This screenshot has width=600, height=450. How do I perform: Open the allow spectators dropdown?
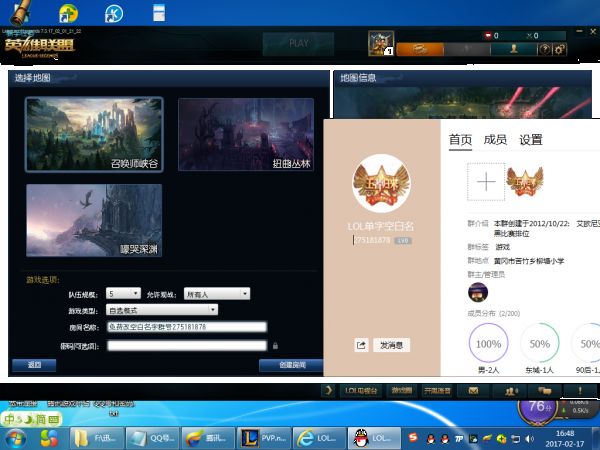coord(217,294)
